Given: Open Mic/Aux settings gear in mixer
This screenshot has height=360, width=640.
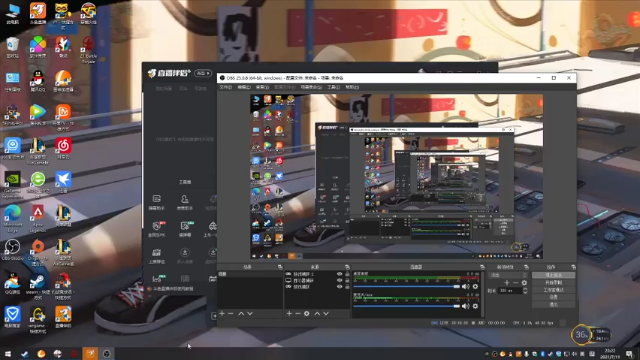Looking at the screenshot, I should 475,306.
